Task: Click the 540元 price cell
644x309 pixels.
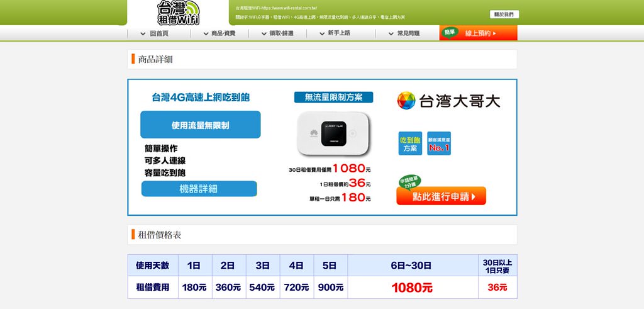Action: coord(263,287)
